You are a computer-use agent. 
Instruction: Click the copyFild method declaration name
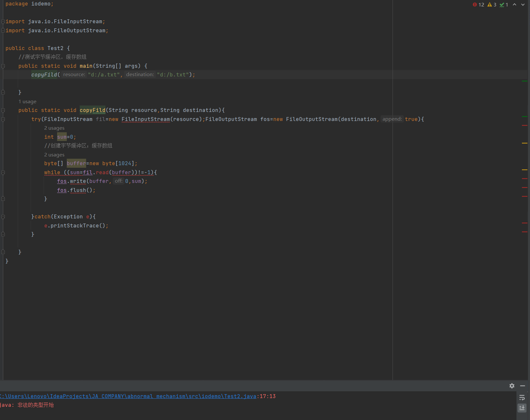tap(93, 110)
